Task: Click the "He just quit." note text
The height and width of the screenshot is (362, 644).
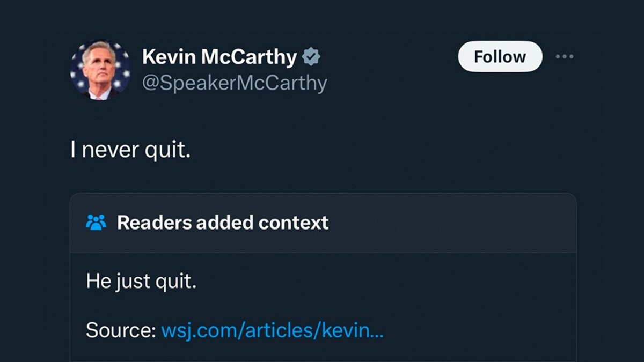Action: coord(141,281)
